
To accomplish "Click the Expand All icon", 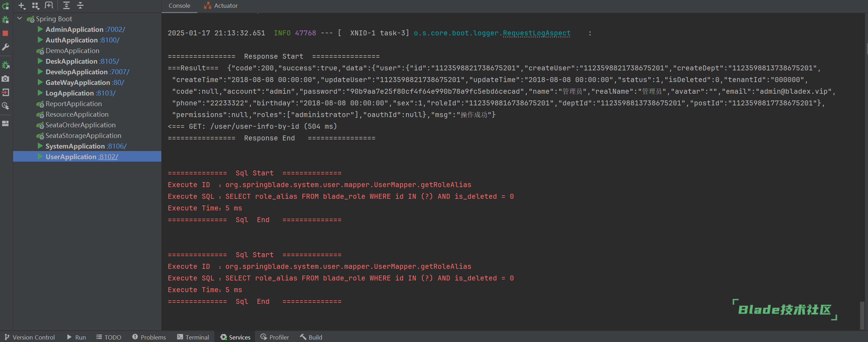I will coord(66,6).
